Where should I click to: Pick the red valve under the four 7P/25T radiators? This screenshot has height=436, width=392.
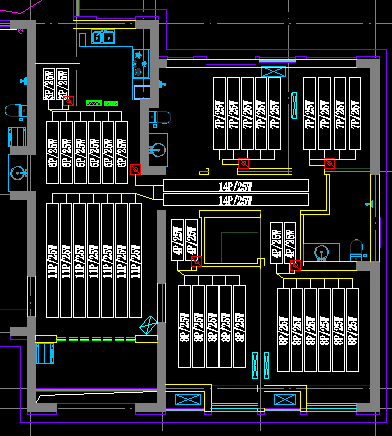329,164
